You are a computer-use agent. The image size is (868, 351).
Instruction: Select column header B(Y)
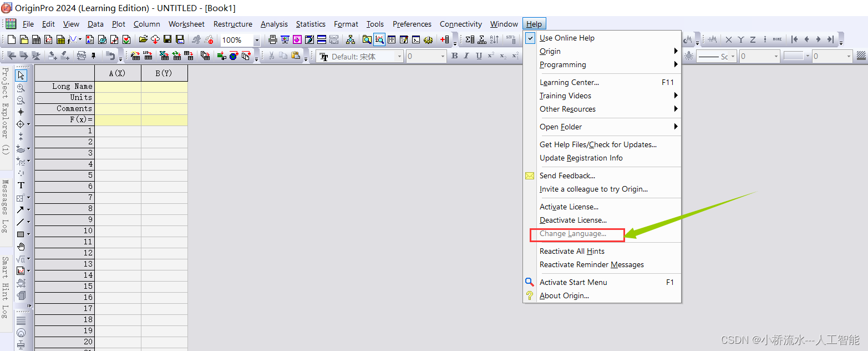coord(164,73)
